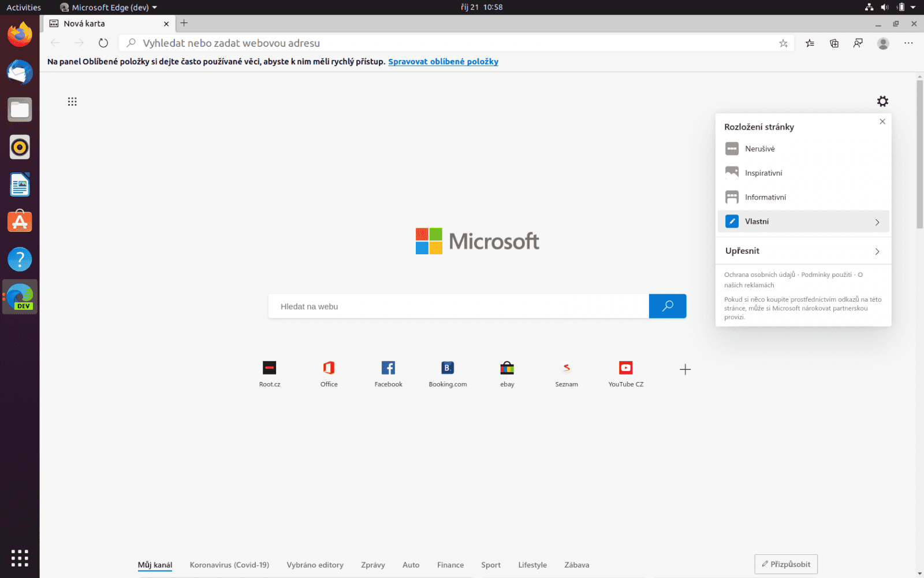
Task: Open the Edge menu with three dots
Action: coord(908,43)
